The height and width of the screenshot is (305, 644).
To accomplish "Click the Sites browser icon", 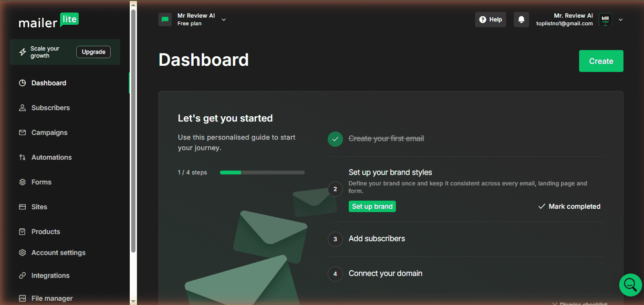I will [x=22, y=207].
